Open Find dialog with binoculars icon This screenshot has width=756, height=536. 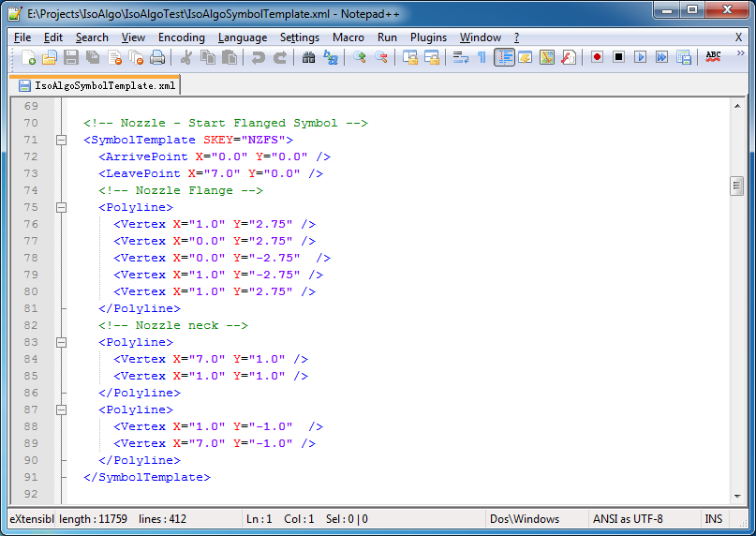point(308,57)
